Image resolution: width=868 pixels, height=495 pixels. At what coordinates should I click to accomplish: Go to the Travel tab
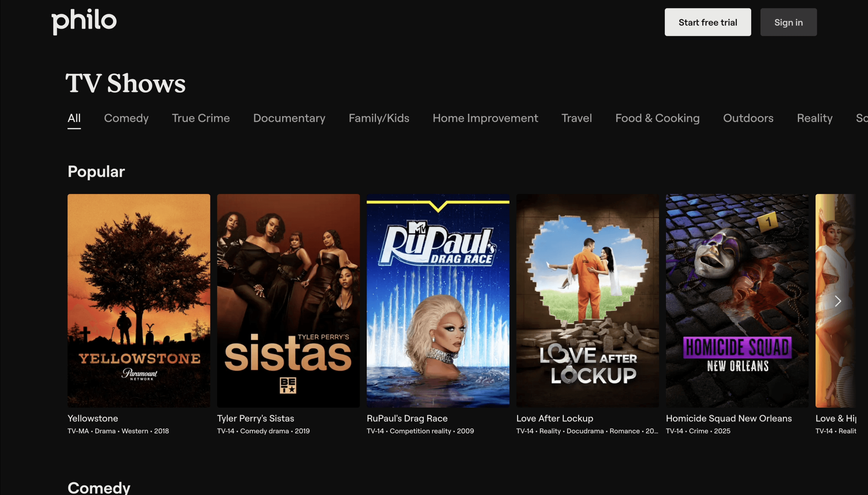pyautogui.click(x=576, y=118)
